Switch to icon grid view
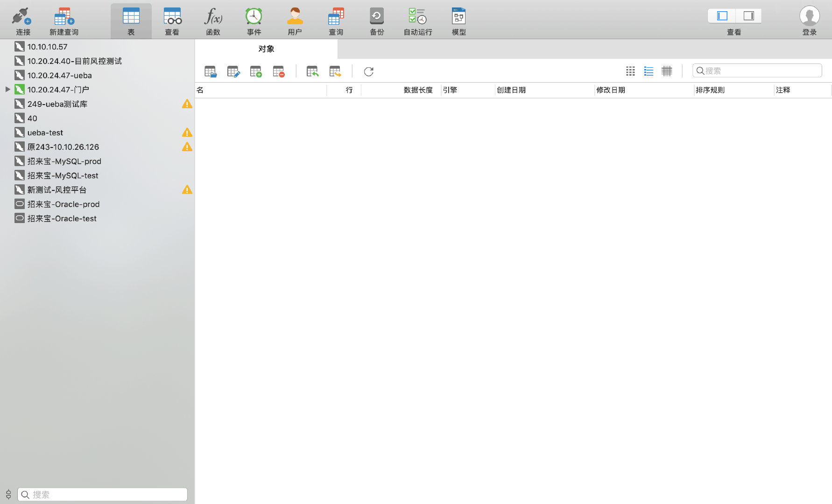This screenshot has width=832, height=504. pyautogui.click(x=630, y=71)
